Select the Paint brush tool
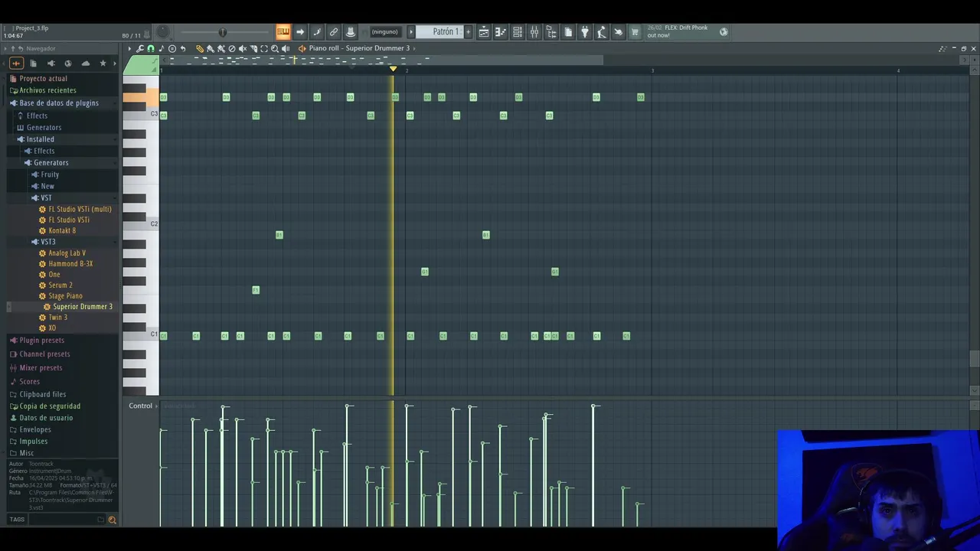The height and width of the screenshot is (551, 980). 211,48
